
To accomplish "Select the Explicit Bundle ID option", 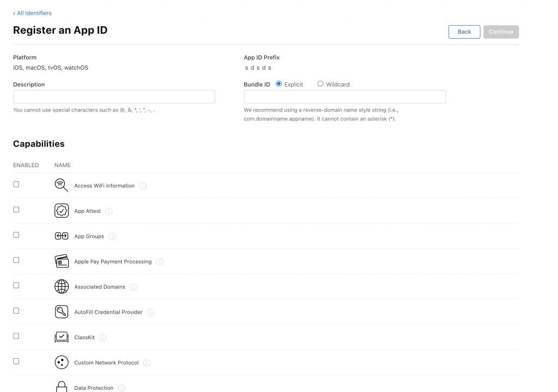I will (x=278, y=84).
